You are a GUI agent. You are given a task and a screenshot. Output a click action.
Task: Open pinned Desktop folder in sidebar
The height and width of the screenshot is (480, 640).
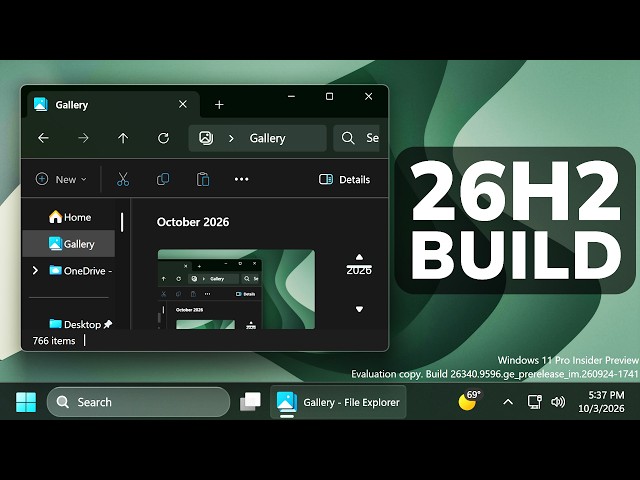[x=80, y=324]
